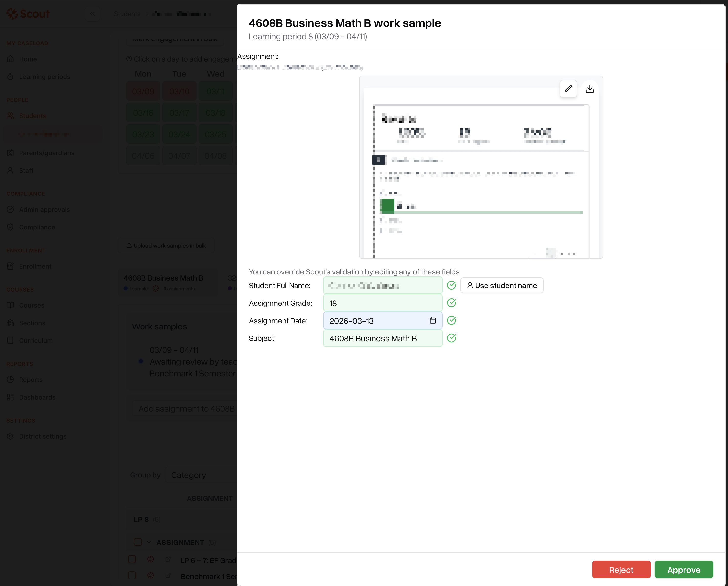Select the 03/16 day in the engagement calendar
Screen dimensions: 728x586
tap(143, 113)
